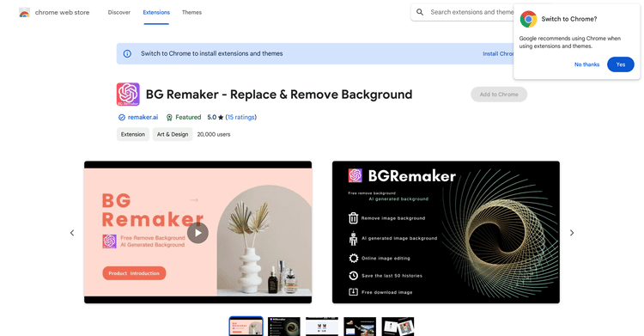Click the robot icon for AI generated background

point(353,239)
